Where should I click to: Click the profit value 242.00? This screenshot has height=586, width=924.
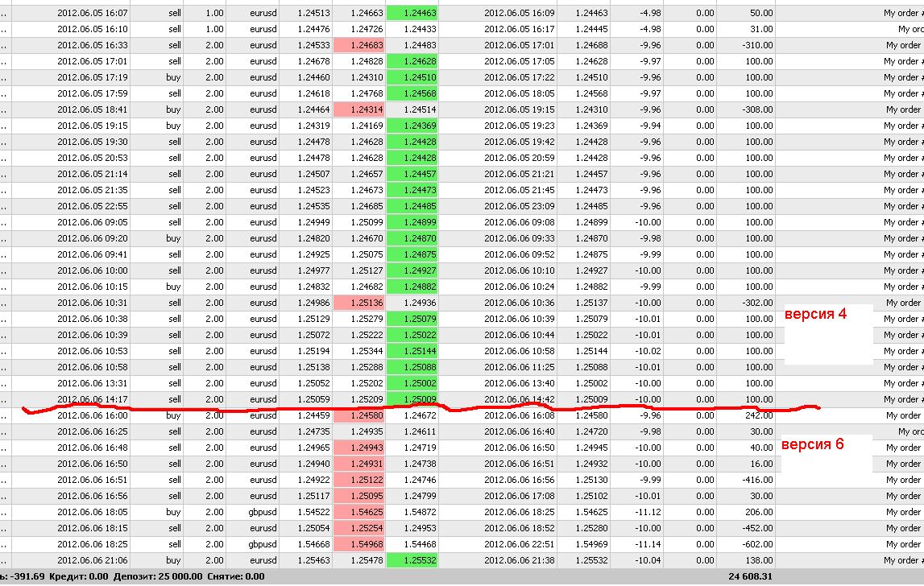pos(759,415)
